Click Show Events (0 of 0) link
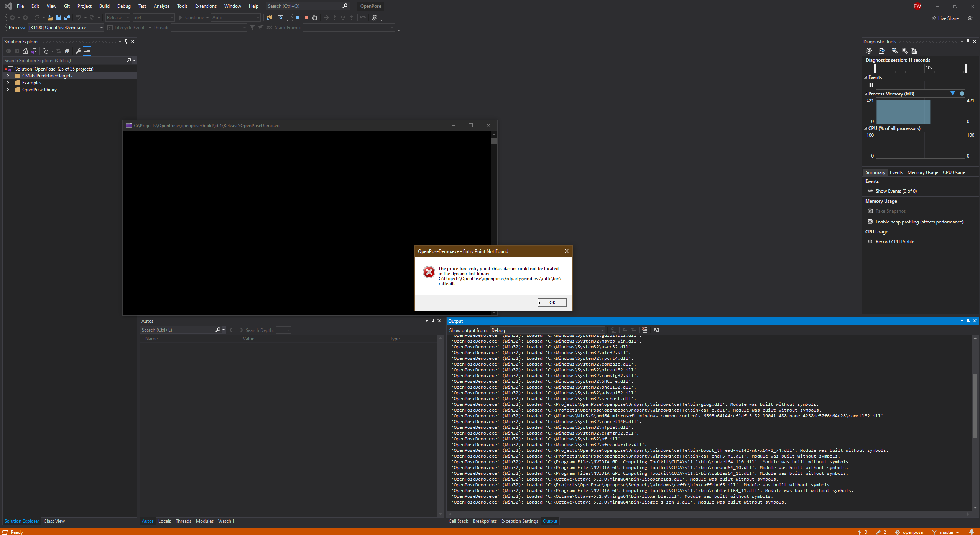 (896, 191)
